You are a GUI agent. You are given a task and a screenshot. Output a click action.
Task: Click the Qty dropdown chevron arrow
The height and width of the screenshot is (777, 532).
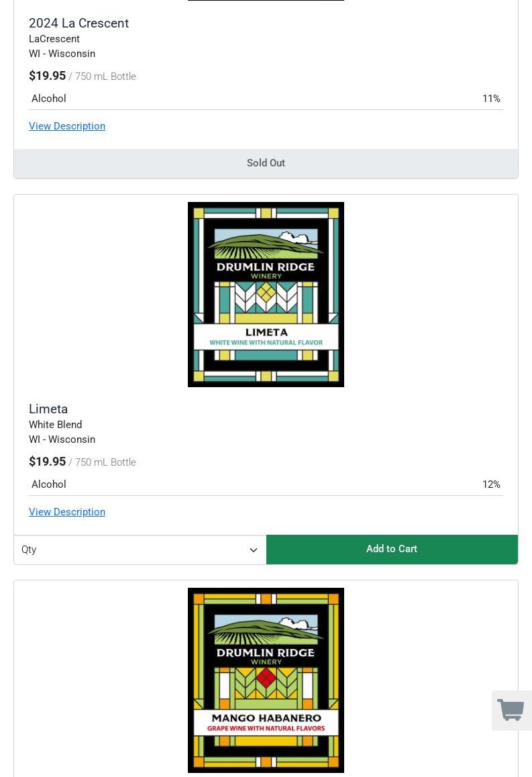click(254, 550)
